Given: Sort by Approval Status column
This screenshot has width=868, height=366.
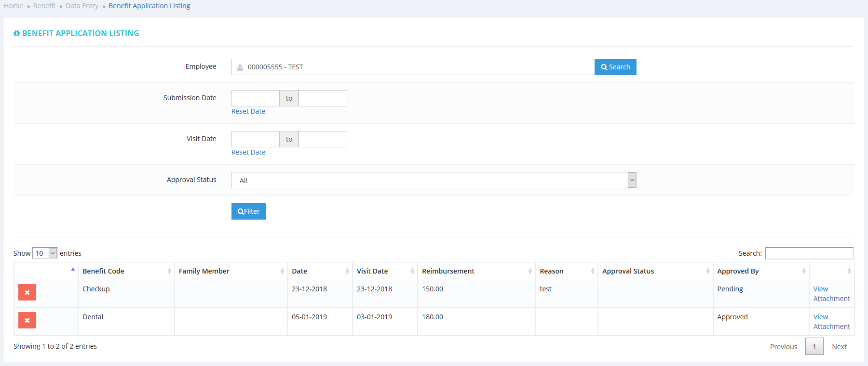Looking at the screenshot, I should coord(628,271).
